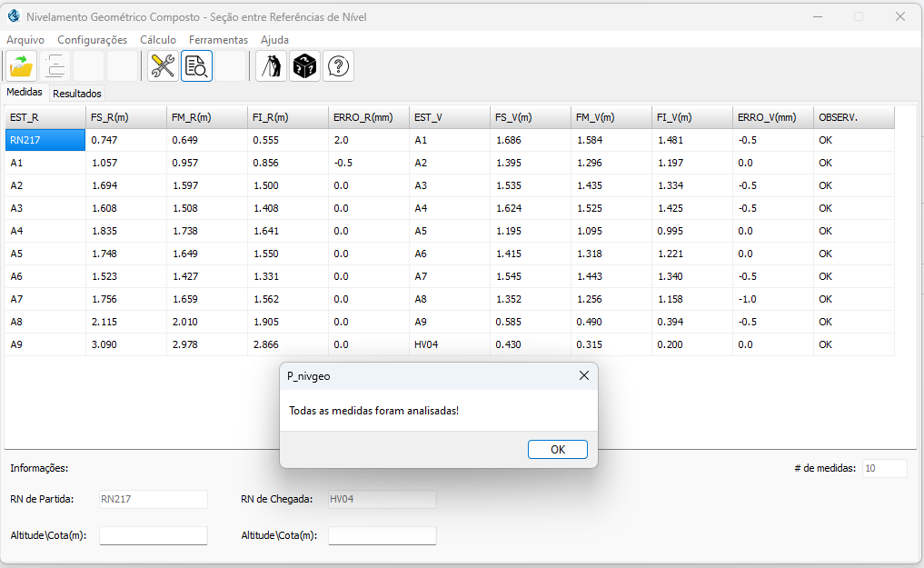The width and height of the screenshot is (924, 568).
Task: Click Altitude\Cota field under RN de Partida
Action: point(154,535)
